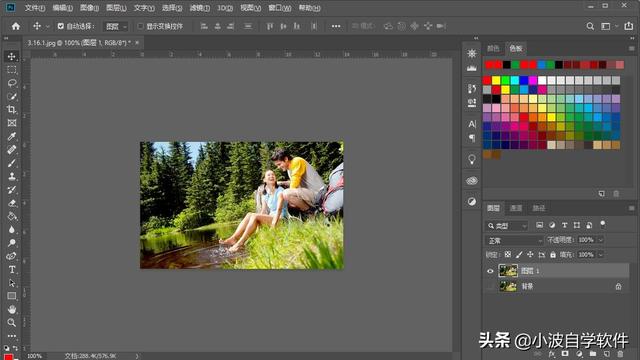Toggle lock transparent pixels checkerboard icon
640x360 pixels.
click(507, 254)
